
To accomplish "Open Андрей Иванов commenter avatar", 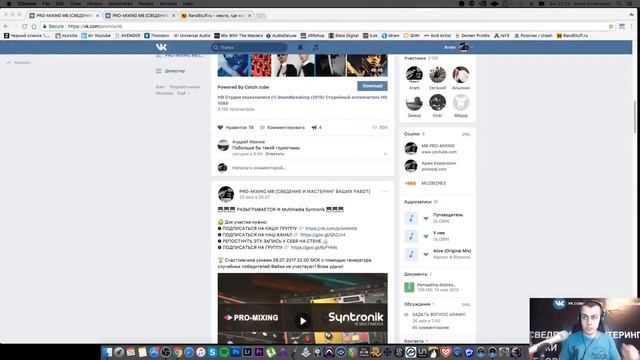I will pos(223,145).
